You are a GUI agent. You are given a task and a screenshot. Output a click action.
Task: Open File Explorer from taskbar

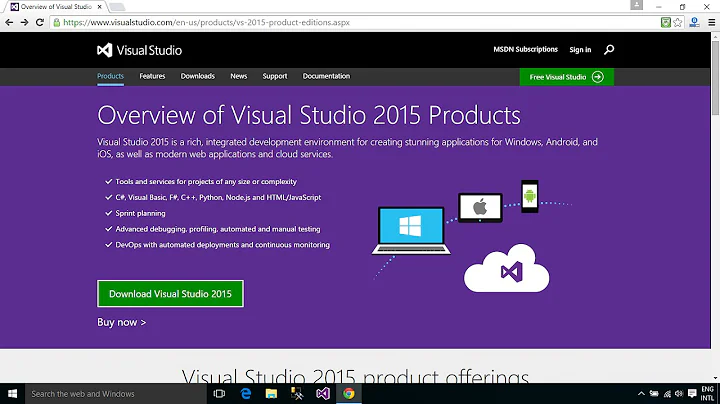[271, 393]
